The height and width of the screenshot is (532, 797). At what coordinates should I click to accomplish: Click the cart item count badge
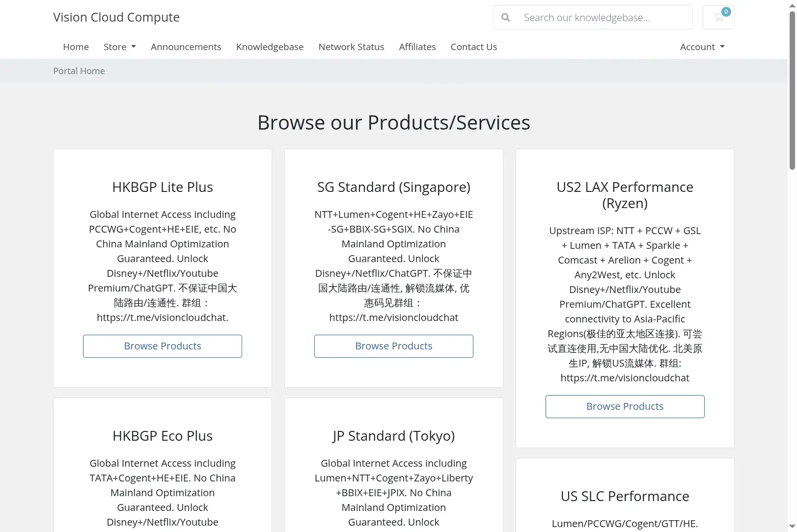[726, 12]
